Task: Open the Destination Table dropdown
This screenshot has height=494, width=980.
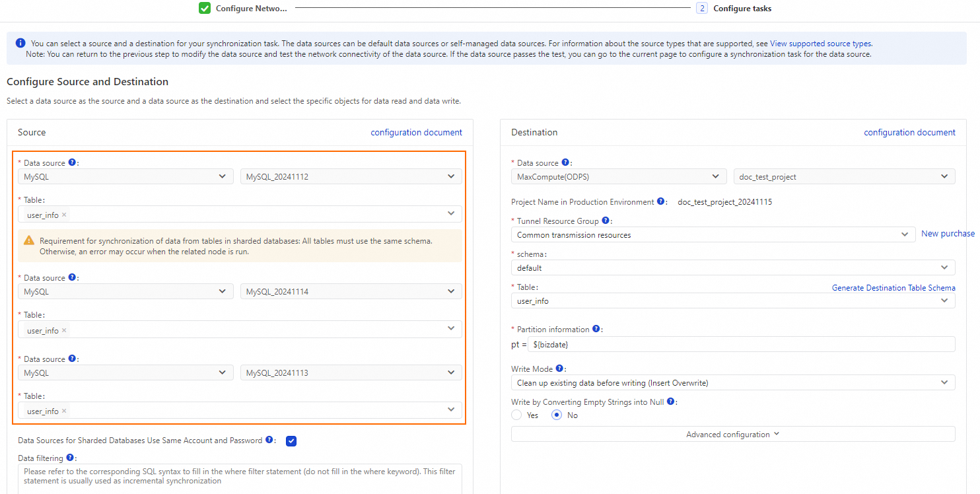Action: click(x=733, y=300)
